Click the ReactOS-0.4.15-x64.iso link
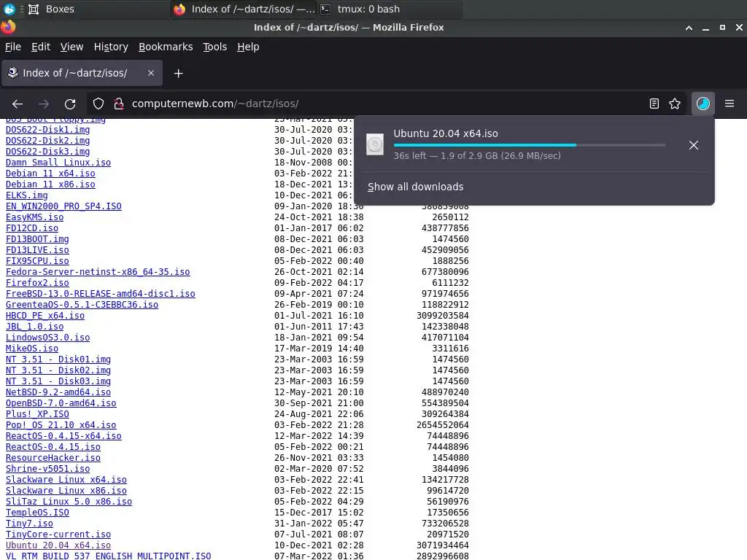Screen dimensions: 747x560 (x=63, y=436)
